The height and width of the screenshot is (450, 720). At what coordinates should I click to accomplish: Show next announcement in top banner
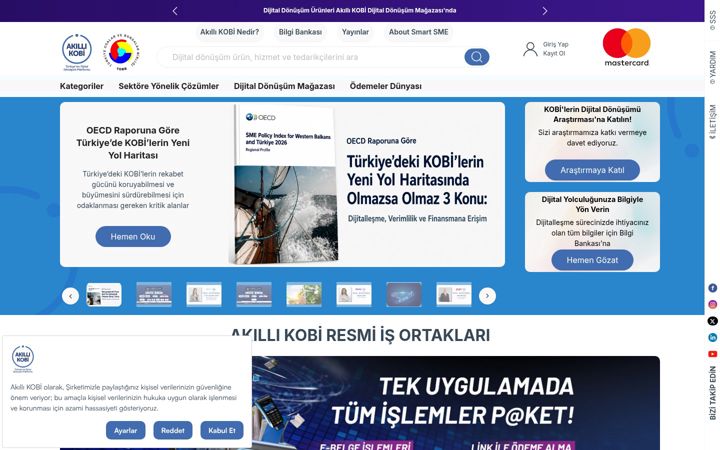coord(545,11)
